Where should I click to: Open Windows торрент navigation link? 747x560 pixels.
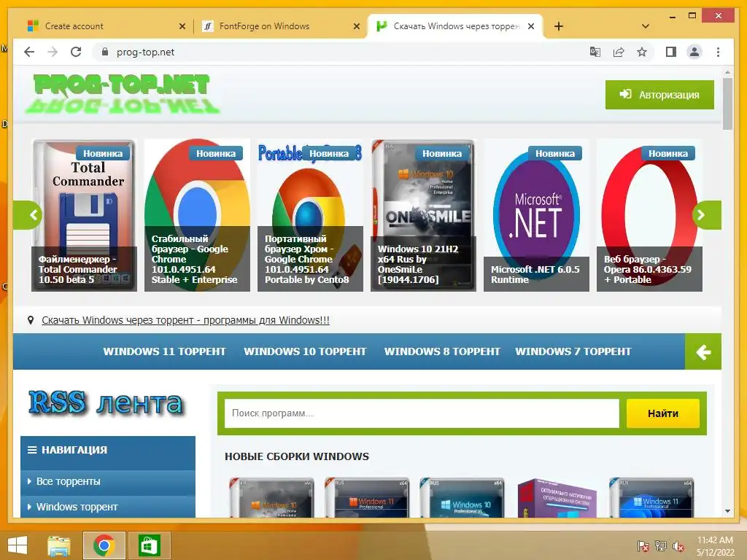(x=108, y=507)
